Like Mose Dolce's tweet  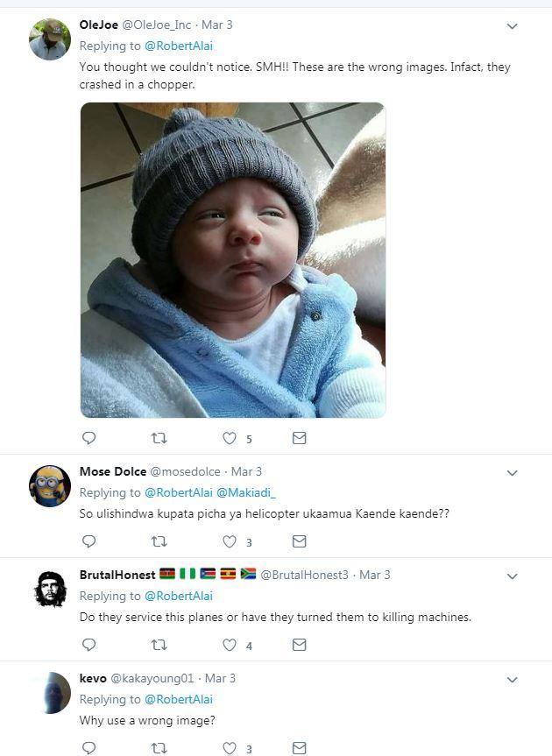230,541
